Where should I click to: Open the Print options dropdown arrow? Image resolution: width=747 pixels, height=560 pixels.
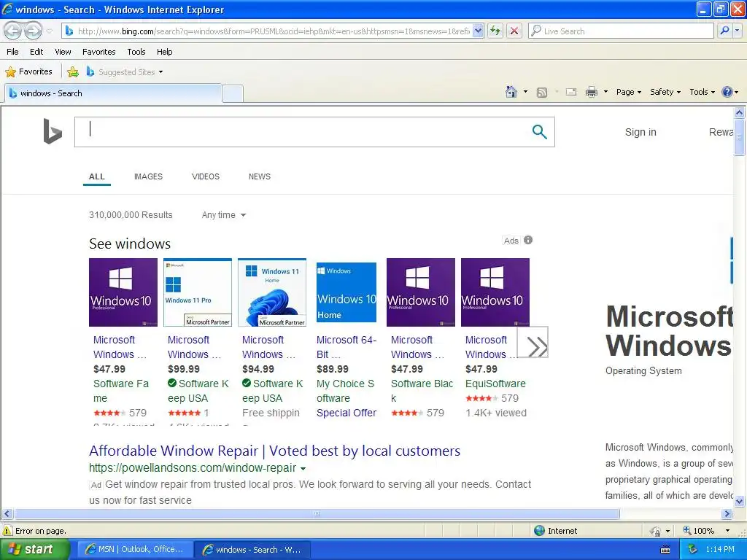pyautogui.click(x=605, y=92)
